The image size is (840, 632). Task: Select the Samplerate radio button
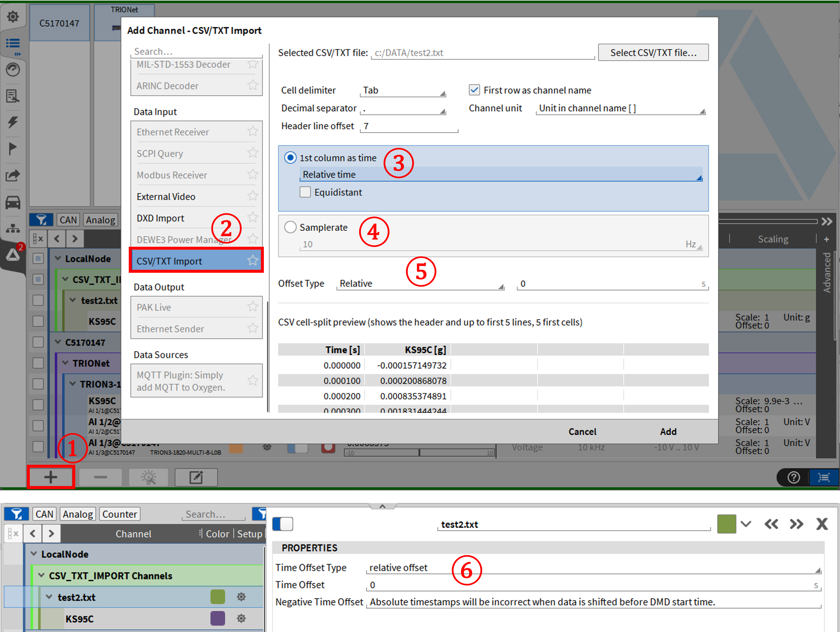[x=290, y=227]
